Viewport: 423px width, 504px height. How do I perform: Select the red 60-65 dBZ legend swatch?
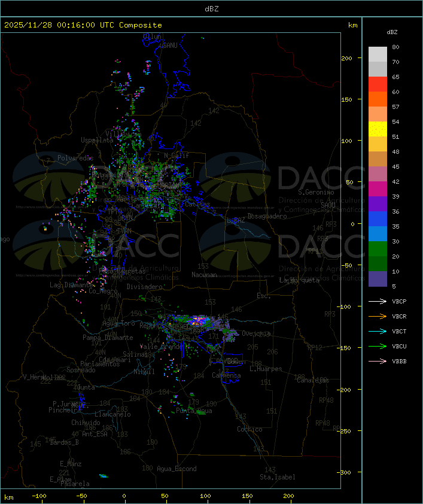click(378, 84)
